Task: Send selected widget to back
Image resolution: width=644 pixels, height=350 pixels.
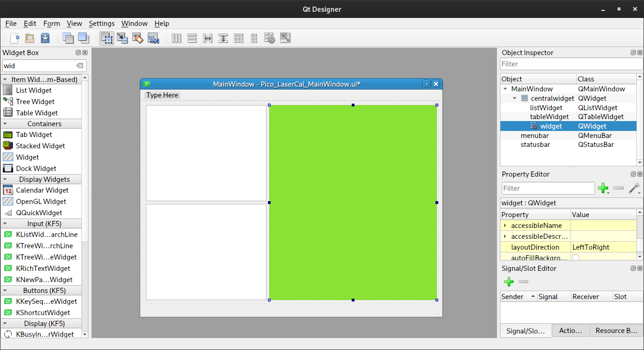Action: click(x=68, y=38)
